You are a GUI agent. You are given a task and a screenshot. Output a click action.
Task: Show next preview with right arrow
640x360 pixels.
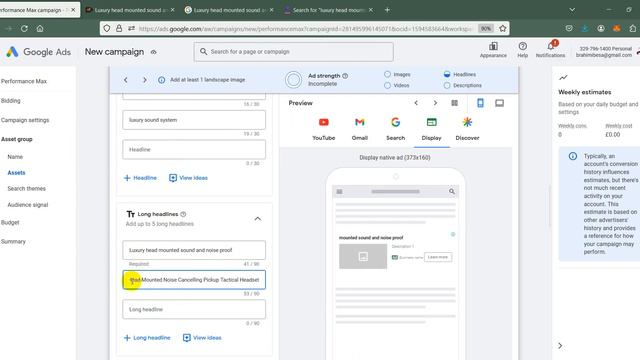tap(435, 103)
